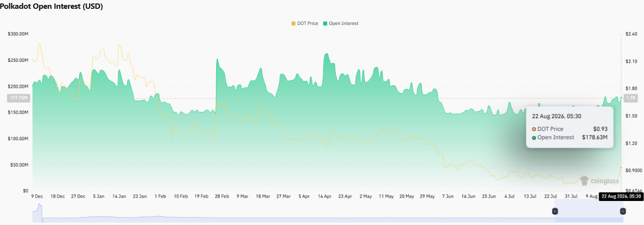Screen dimensions: 644x225
Task: Click the 31 Jul date label
Action: pyautogui.click(x=571, y=196)
